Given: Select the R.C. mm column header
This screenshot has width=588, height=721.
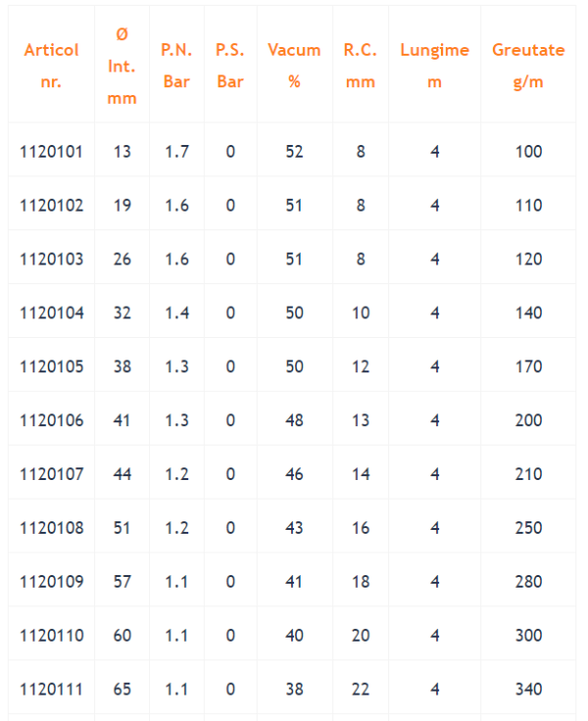Looking at the screenshot, I should tap(361, 66).
